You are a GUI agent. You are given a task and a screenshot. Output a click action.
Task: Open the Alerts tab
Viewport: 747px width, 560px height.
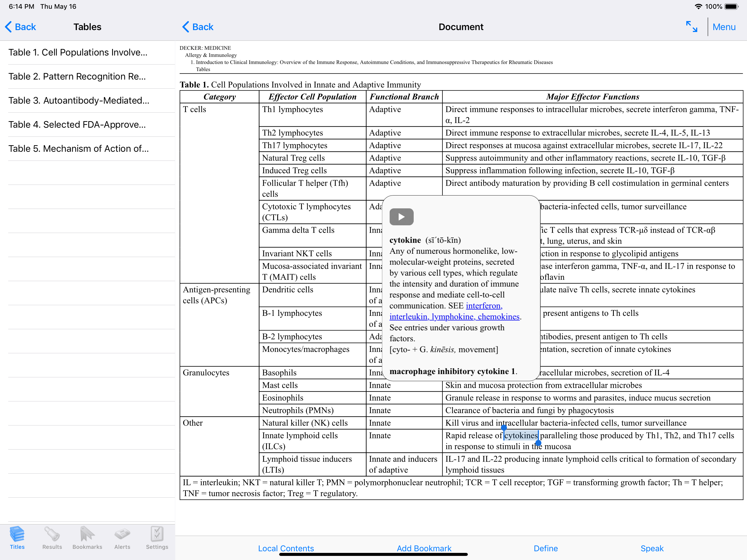pyautogui.click(x=122, y=538)
